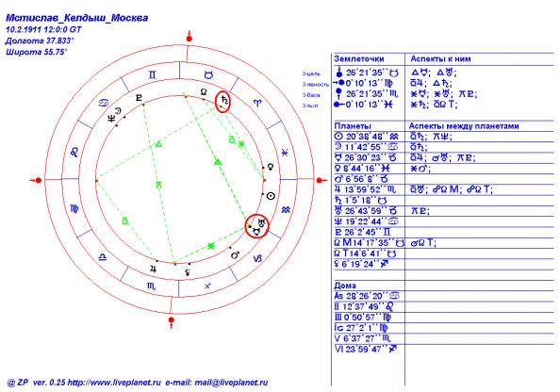The image size is (560, 392).
Task: Select the Jupiter glyph near Scorpio
Action: click(154, 269)
